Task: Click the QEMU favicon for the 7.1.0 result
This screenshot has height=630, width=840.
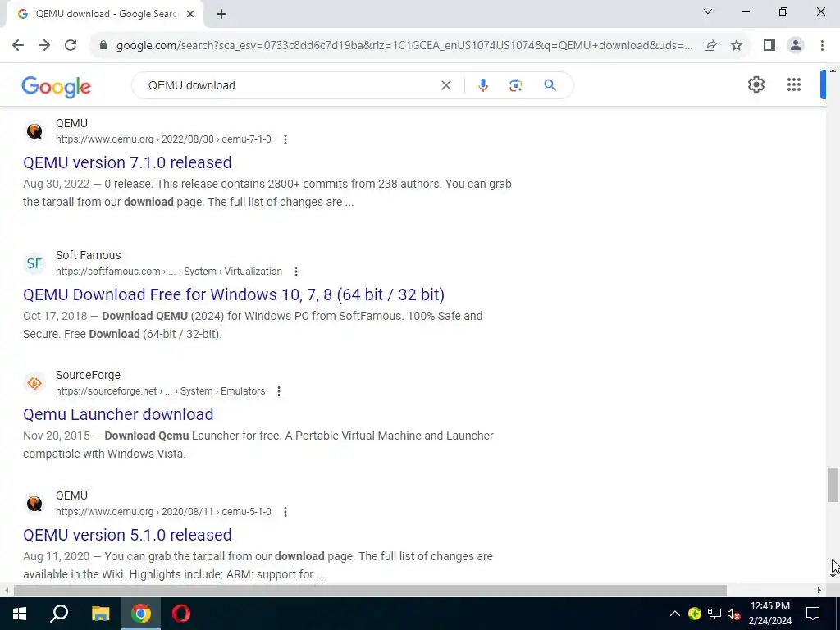Action: point(34,131)
